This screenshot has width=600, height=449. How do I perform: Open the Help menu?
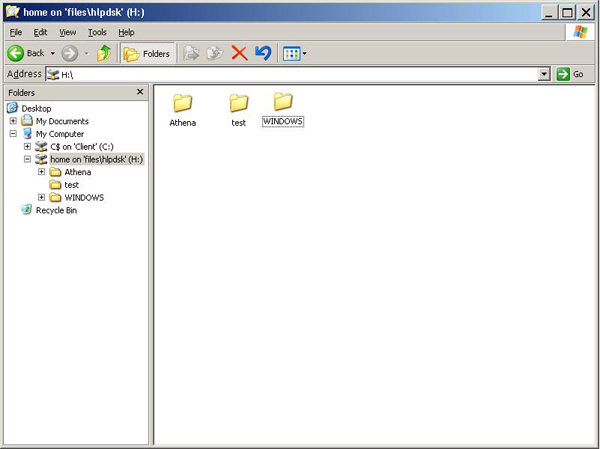click(x=126, y=33)
